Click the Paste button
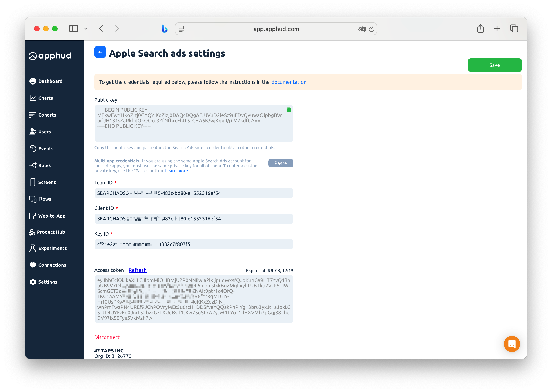This screenshot has width=552, height=392. 280,163
